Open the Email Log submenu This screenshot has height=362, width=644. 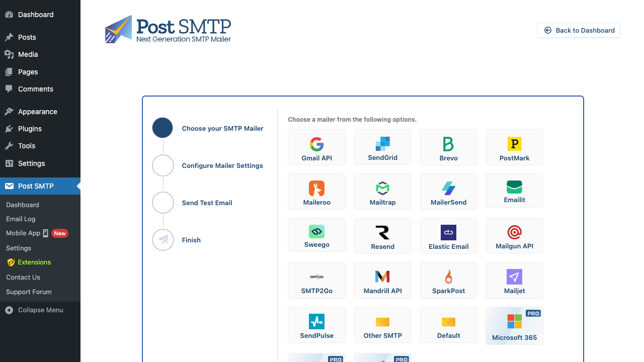pos(40,219)
